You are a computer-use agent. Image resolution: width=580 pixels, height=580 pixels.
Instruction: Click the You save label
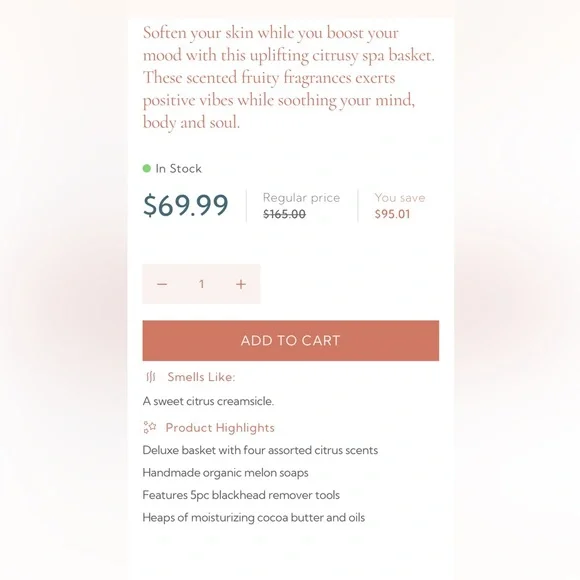coord(400,198)
